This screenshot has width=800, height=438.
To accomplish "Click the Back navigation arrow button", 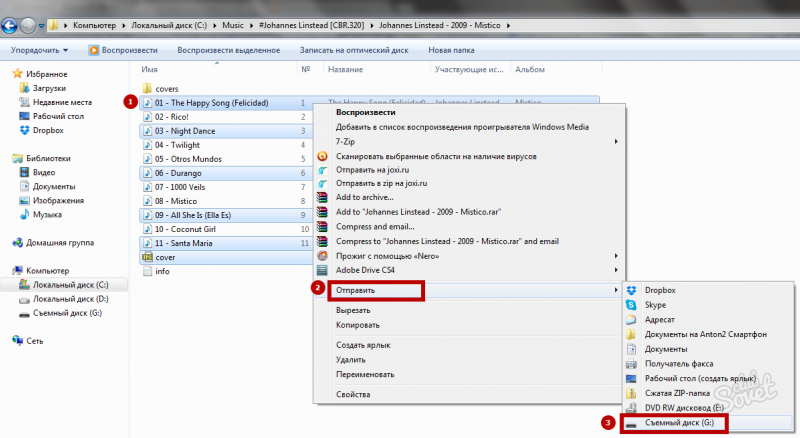I will (x=9, y=26).
